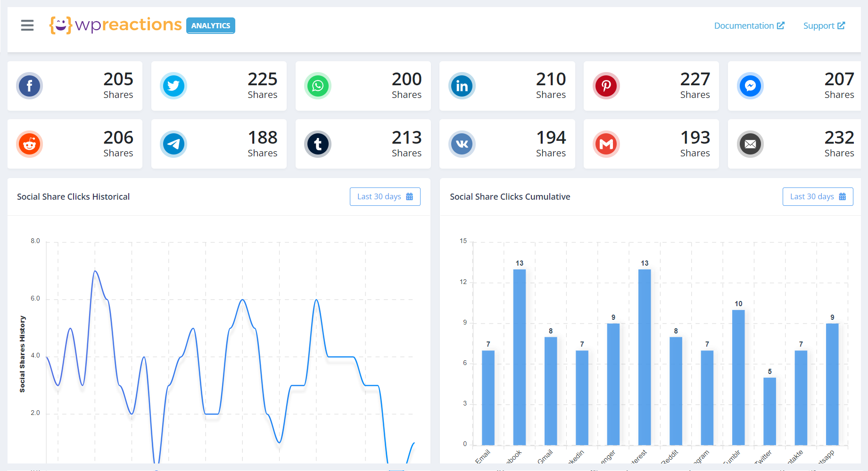Click the 207 Shares count
The width and height of the screenshot is (868, 471).
(x=839, y=85)
